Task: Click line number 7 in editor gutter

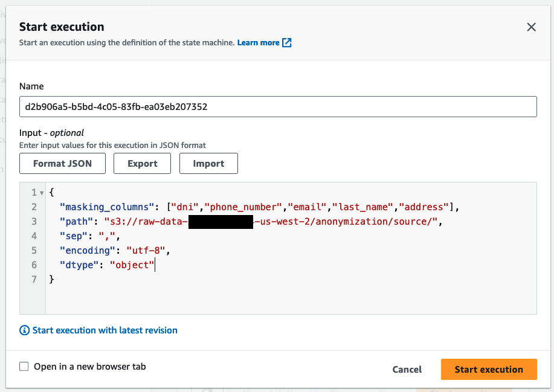Action: click(x=34, y=279)
